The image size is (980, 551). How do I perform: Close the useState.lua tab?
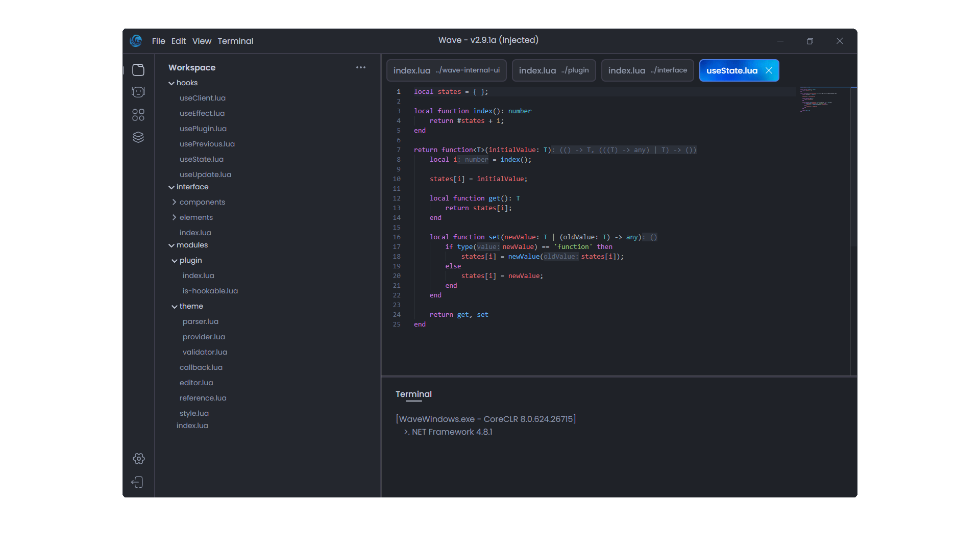(x=769, y=70)
